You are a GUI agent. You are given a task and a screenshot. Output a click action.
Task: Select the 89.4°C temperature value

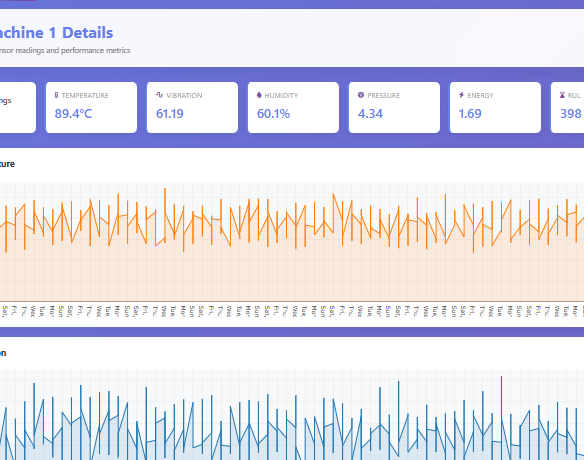pos(73,114)
